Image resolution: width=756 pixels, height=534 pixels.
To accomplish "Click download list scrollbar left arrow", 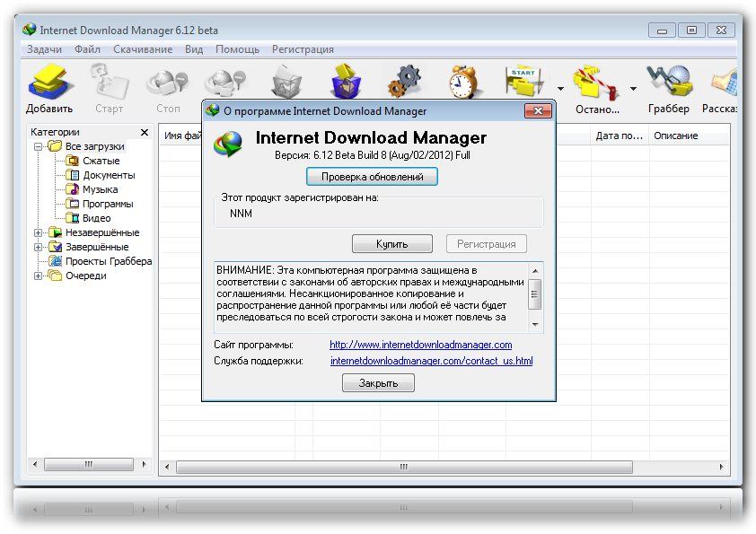I will (167, 467).
